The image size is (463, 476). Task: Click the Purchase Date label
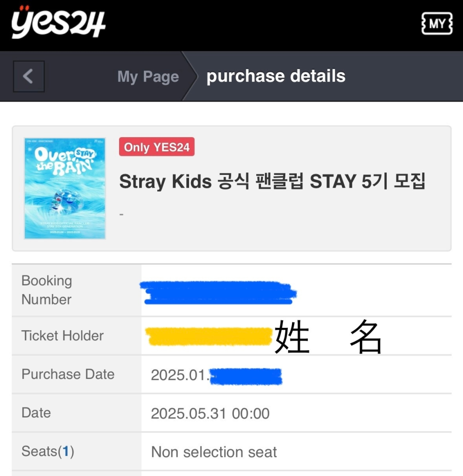(68, 374)
